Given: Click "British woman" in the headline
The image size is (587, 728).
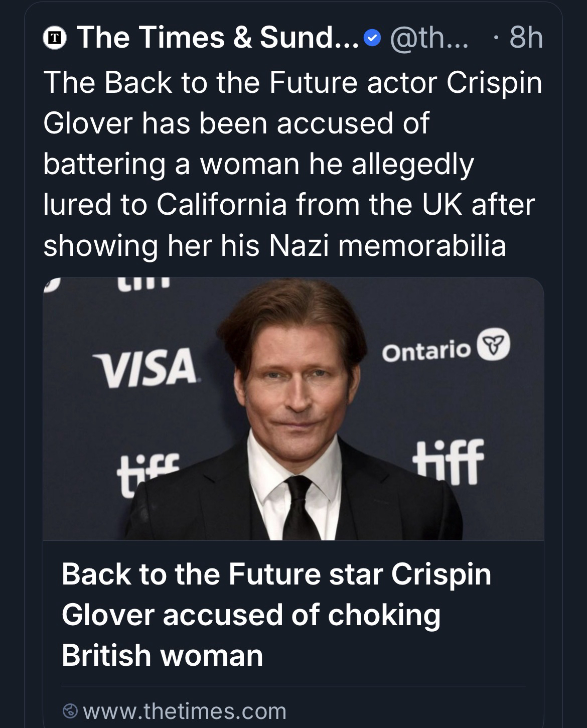Looking at the screenshot, I should tap(162, 655).
